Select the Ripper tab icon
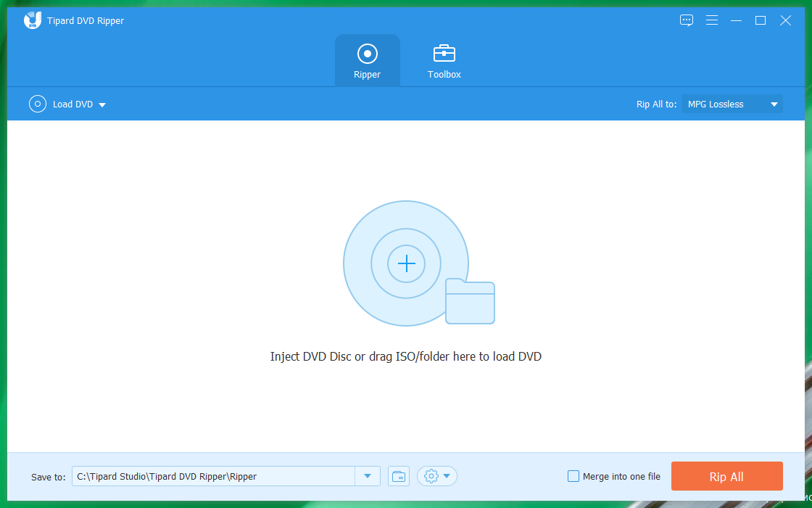The height and width of the screenshot is (508, 812). (367, 52)
